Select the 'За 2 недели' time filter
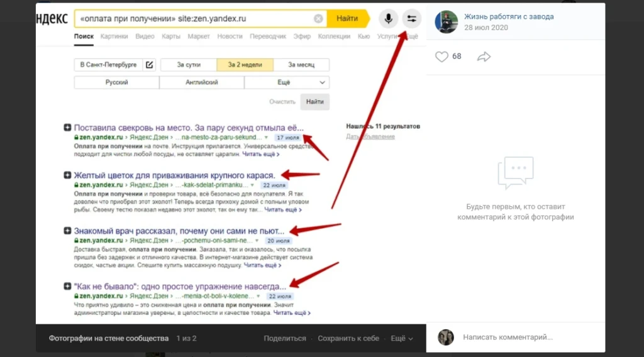Image resolution: width=644 pixels, height=357 pixels. [245, 65]
